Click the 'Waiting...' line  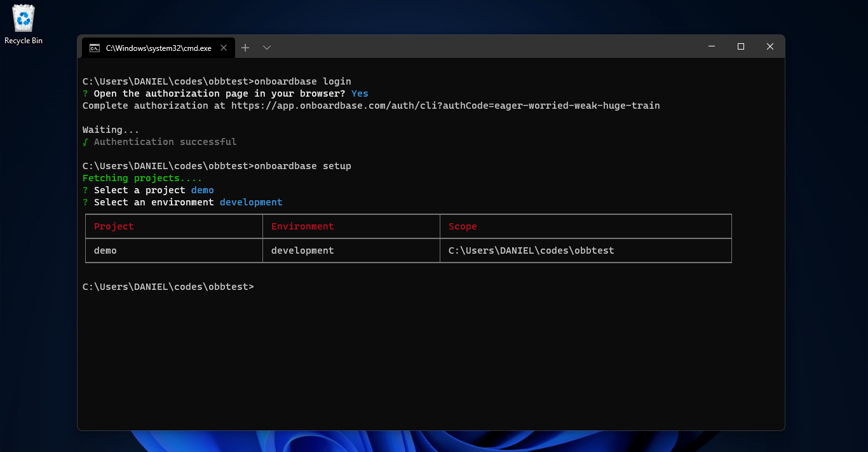[x=111, y=130]
